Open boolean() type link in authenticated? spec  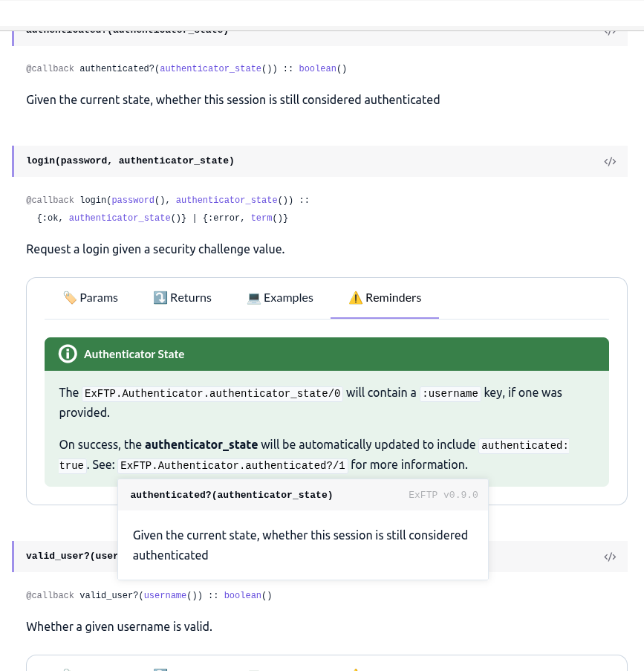(317, 68)
